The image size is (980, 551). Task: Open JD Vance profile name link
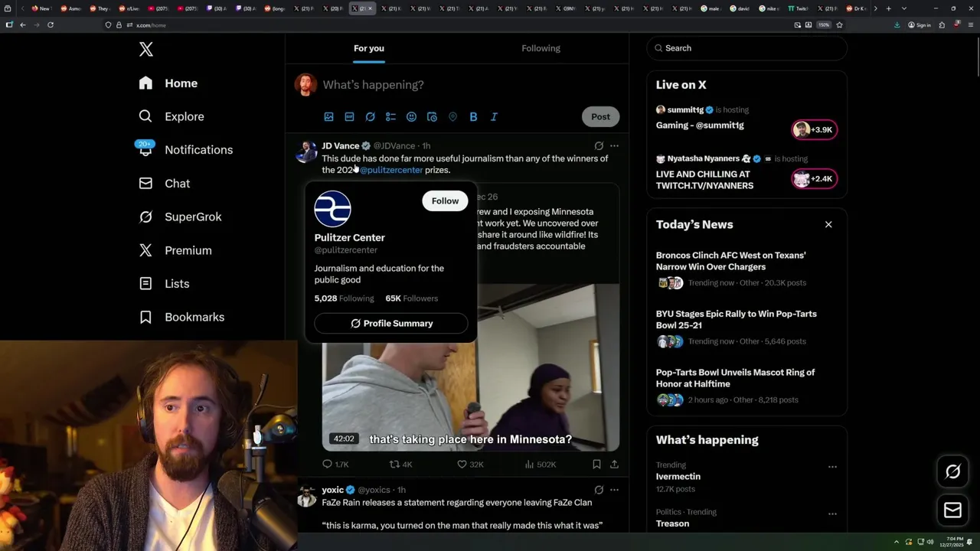pyautogui.click(x=341, y=145)
